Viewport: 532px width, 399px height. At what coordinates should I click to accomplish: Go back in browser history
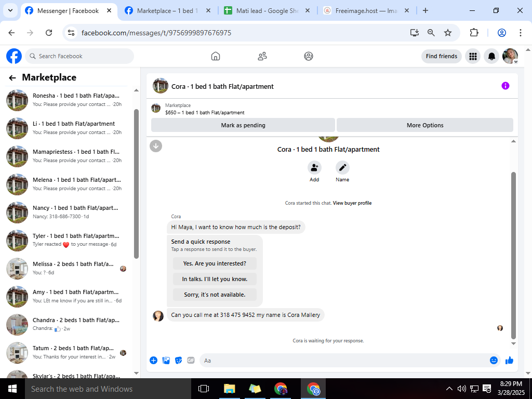pos(11,33)
